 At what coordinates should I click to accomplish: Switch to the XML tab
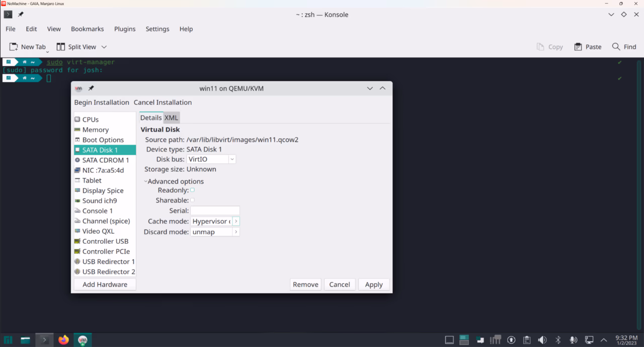(x=171, y=117)
